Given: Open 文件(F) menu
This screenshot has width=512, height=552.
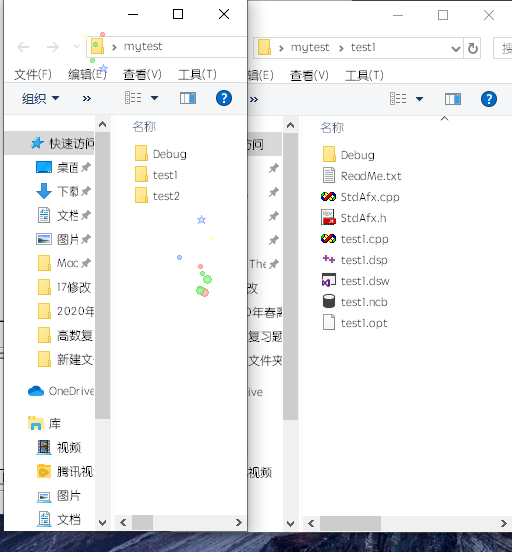Looking at the screenshot, I should point(33,74).
